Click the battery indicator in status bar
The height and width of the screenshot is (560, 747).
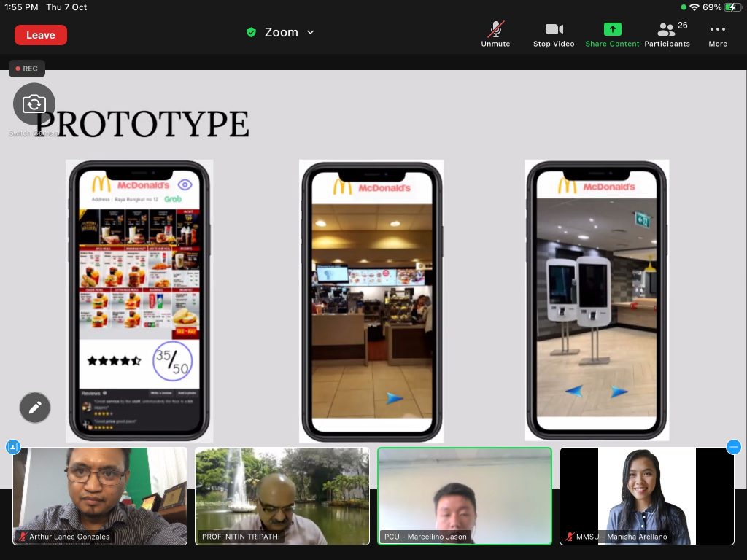pyautogui.click(x=732, y=7)
